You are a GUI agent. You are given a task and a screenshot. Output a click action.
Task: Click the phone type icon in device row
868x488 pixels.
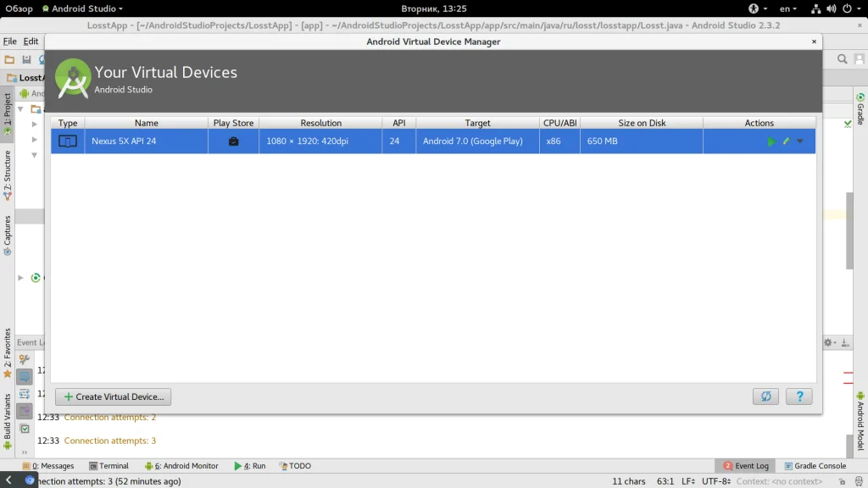[x=68, y=141]
